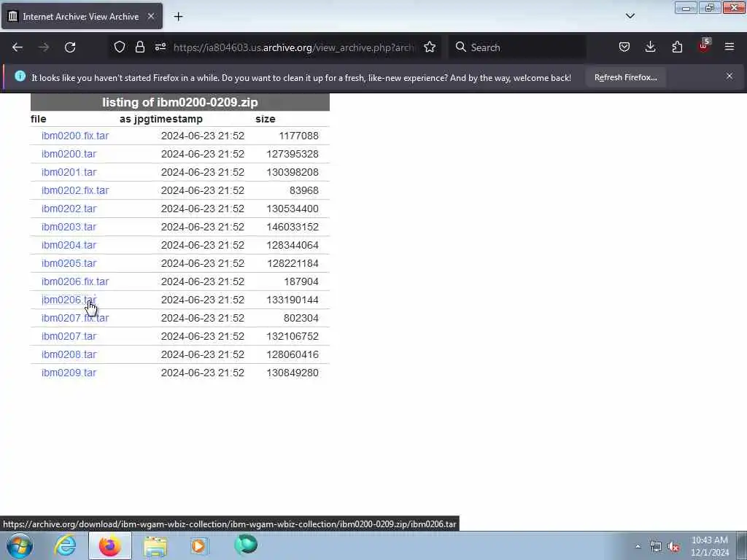Open the Windows Start button
This screenshot has width=747, height=560.
pos(20,545)
